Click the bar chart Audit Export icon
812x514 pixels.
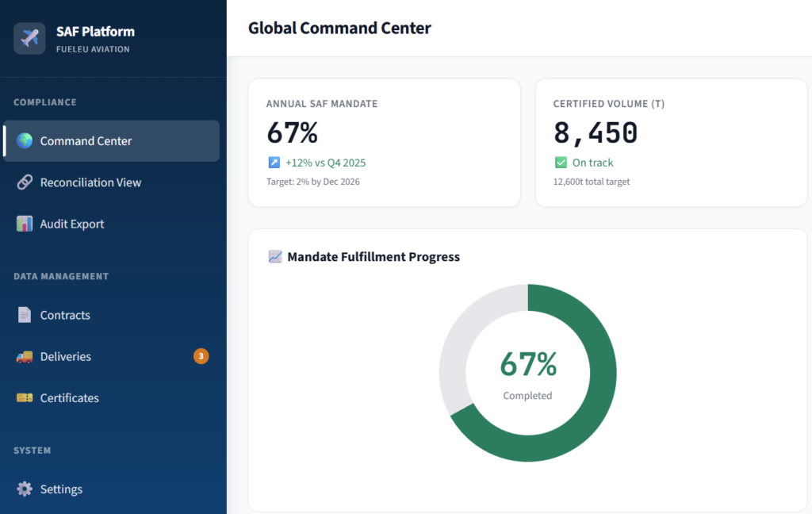[25, 224]
